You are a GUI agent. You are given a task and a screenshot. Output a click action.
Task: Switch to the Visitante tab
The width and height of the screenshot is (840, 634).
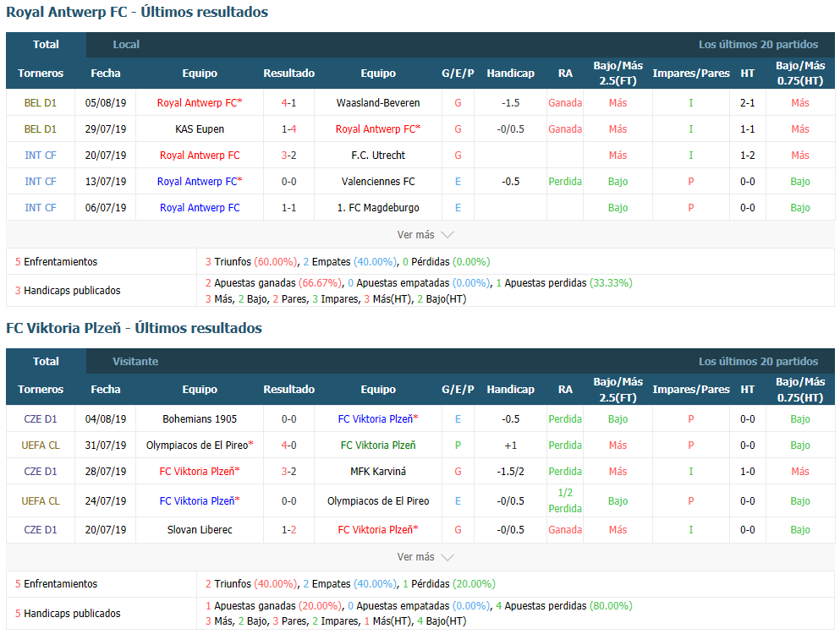point(135,362)
